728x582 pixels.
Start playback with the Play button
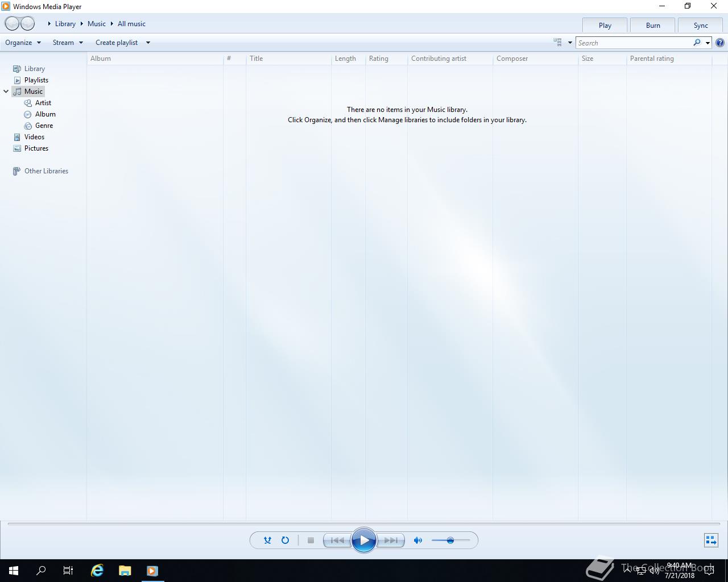tap(364, 541)
